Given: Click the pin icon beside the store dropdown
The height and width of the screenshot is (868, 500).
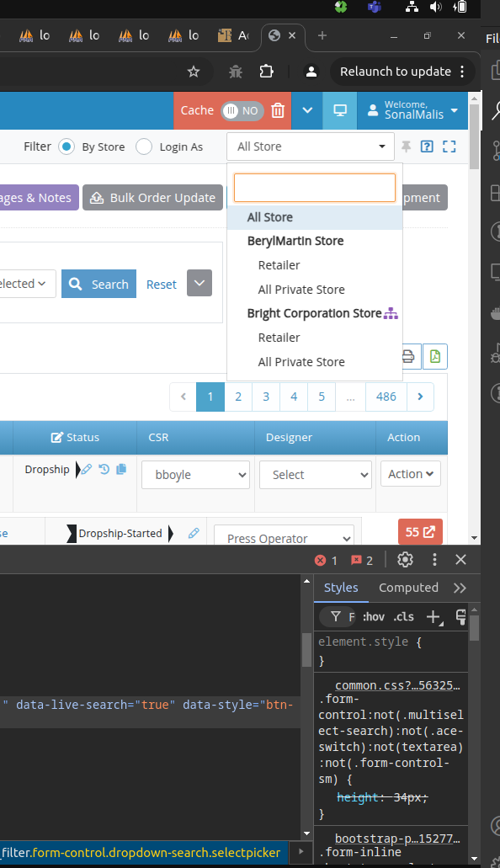Looking at the screenshot, I should [406, 146].
